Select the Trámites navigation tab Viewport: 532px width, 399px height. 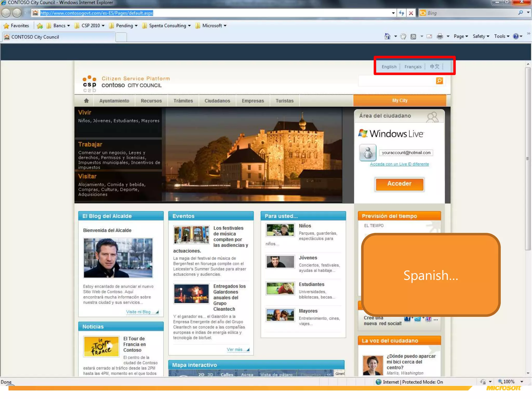[183, 101]
